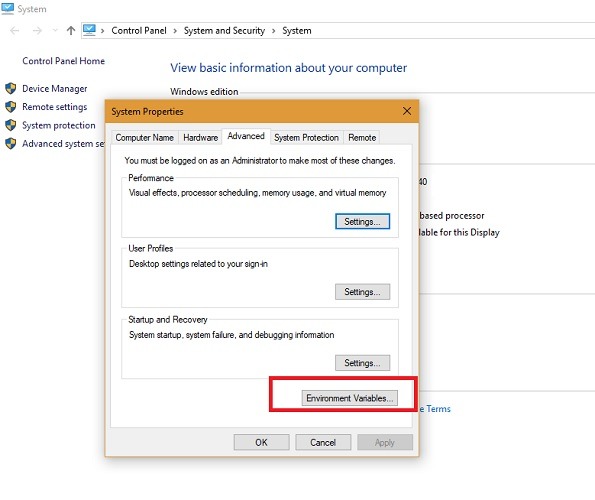Open Control Panel breadcrumb
The width and height of the screenshot is (595, 500).
139,30
